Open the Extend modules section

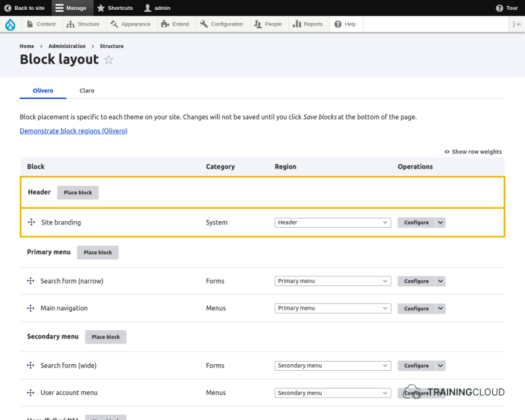[175, 24]
